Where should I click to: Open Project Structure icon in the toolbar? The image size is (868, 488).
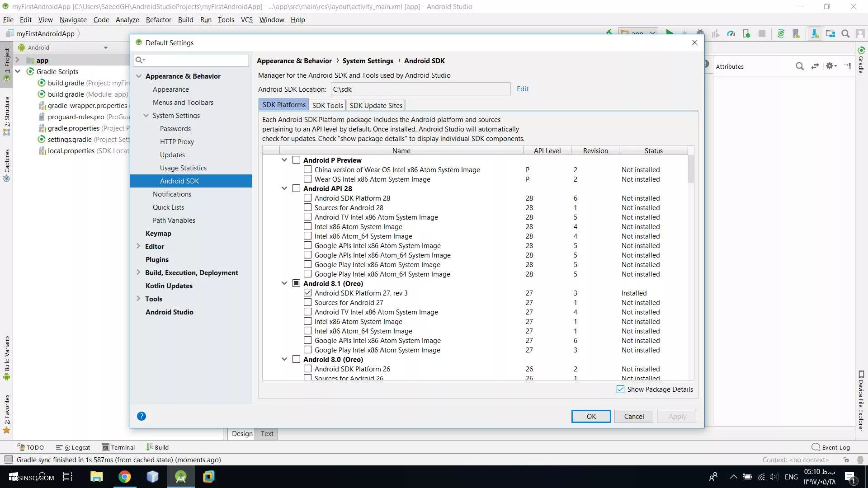tap(830, 33)
